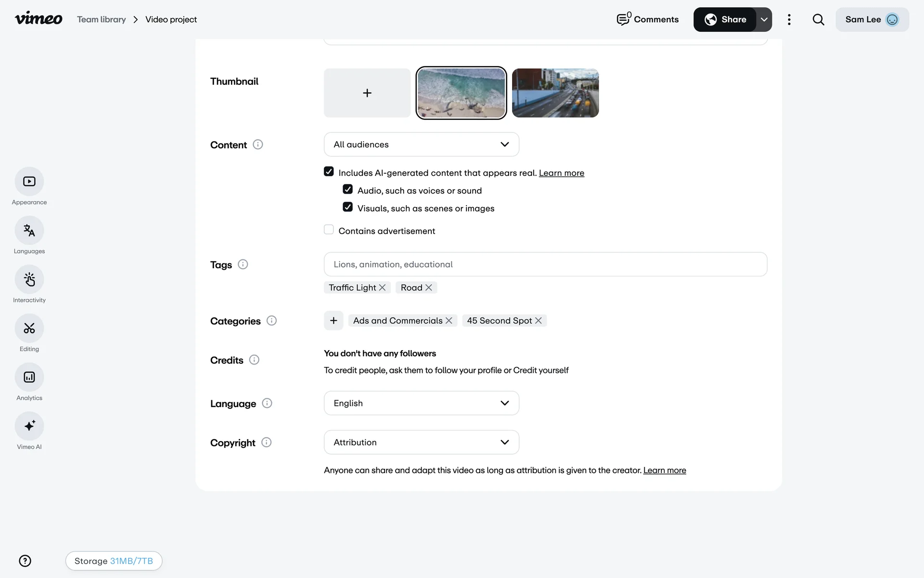Open the three-dot more options menu

[789, 20]
